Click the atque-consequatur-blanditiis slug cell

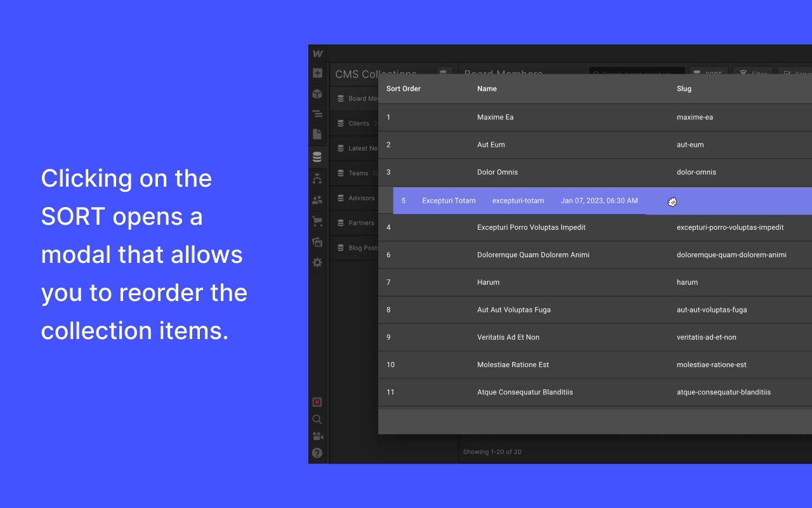click(724, 392)
